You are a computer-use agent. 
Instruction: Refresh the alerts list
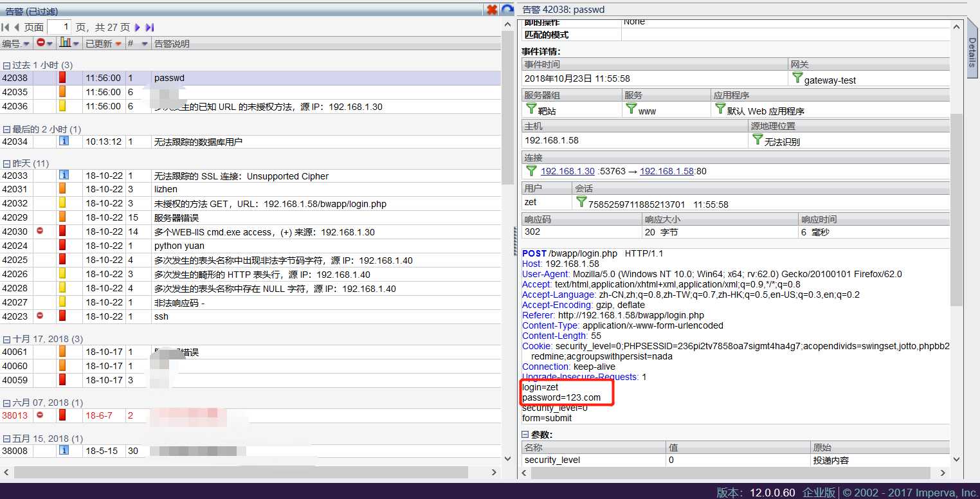(507, 9)
